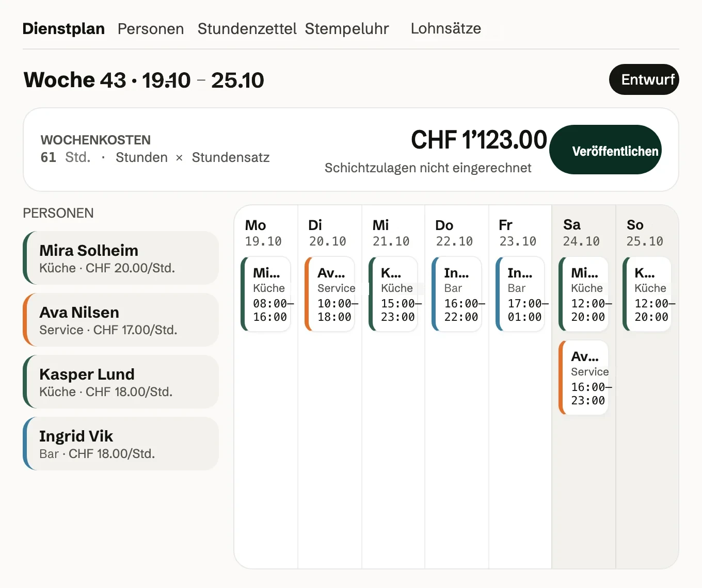
Task: Click the CHF 1'123.00 weekly total
Action: (479, 140)
